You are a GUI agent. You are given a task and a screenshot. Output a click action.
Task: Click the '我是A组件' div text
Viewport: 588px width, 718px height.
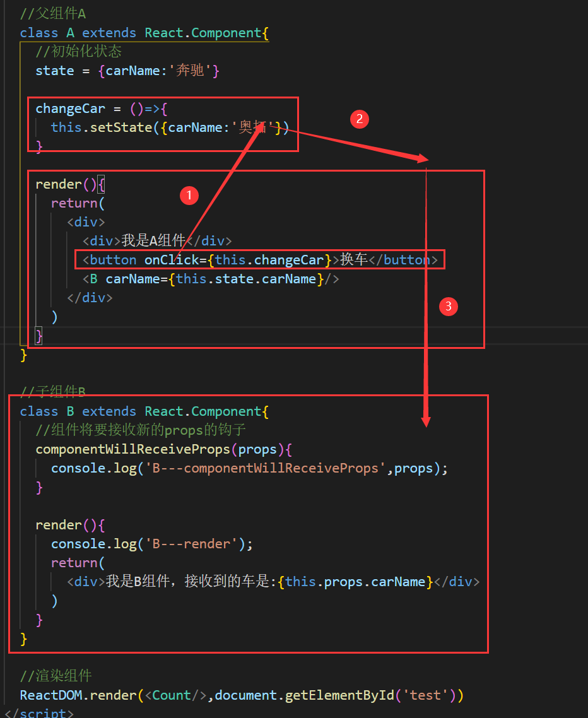click(x=153, y=241)
